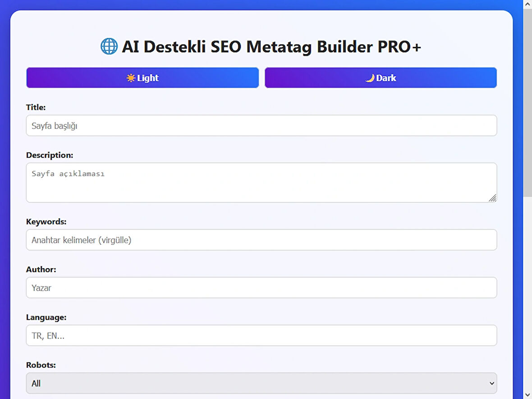The image size is (532, 399).
Task: Click the scrollbar down arrow
Action: pyautogui.click(x=527, y=395)
